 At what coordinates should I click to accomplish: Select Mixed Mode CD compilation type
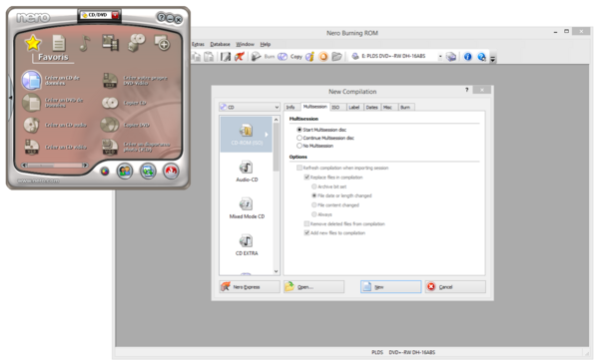[x=247, y=208]
